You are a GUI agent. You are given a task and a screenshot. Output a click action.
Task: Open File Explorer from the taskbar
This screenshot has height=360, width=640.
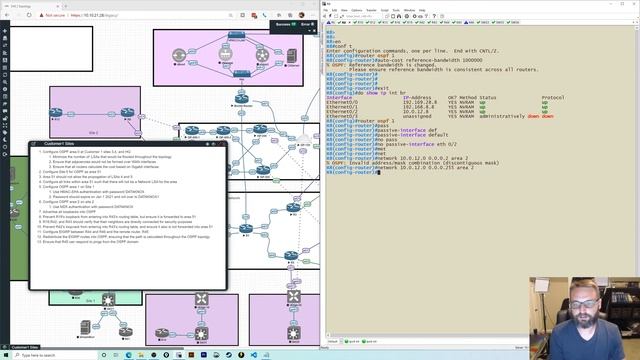141,355
